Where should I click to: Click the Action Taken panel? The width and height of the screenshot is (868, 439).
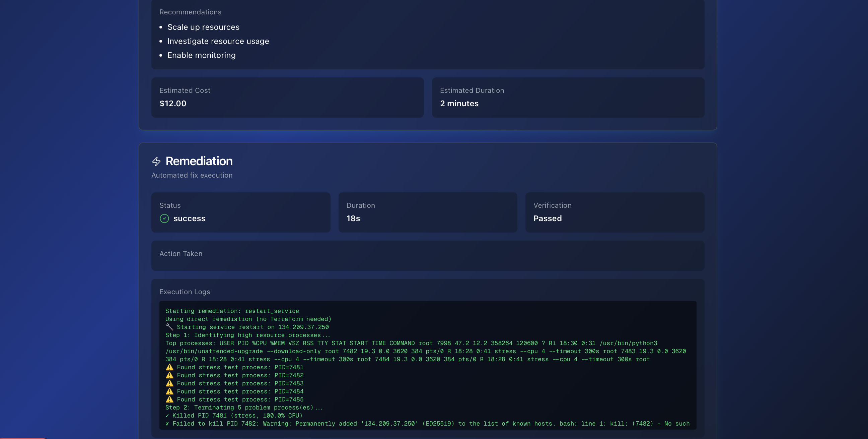click(427, 255)
